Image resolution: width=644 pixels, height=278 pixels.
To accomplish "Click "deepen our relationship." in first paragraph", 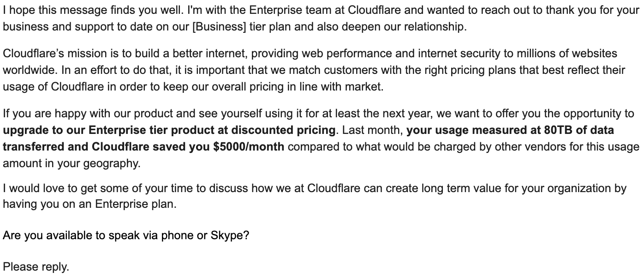I will click(x=391, y=27).
